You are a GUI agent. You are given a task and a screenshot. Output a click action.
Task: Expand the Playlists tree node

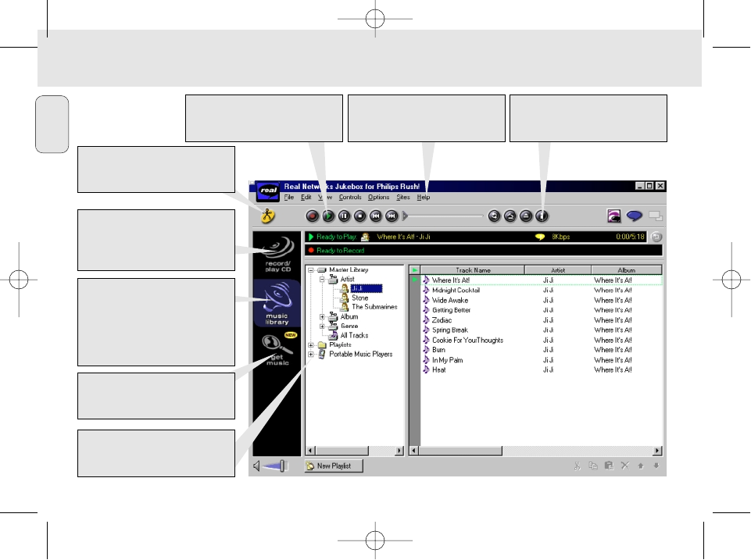[311, 345]
